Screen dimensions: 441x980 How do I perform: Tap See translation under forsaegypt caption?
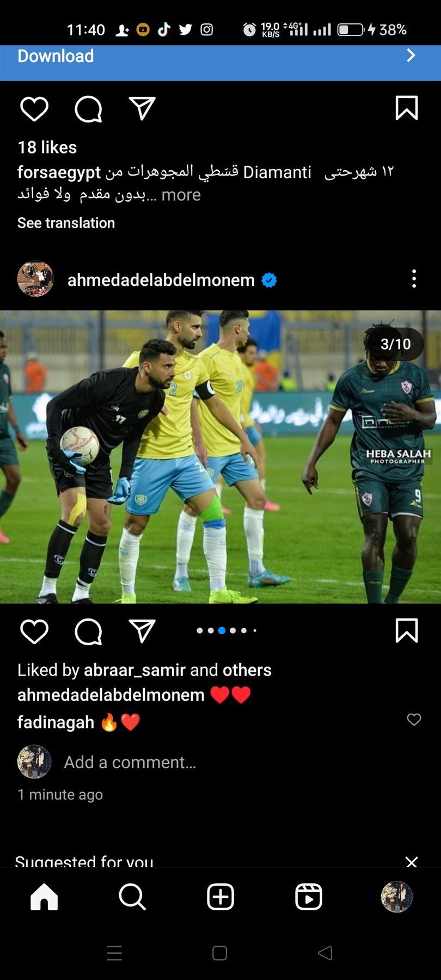pyautogui.click(x=66, y=223)
